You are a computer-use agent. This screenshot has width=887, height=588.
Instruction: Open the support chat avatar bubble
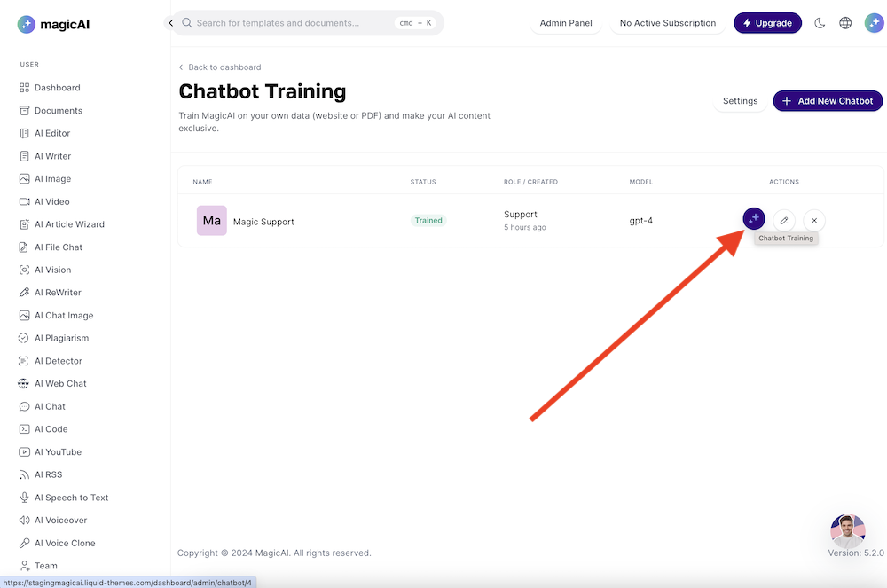[847, 531]
